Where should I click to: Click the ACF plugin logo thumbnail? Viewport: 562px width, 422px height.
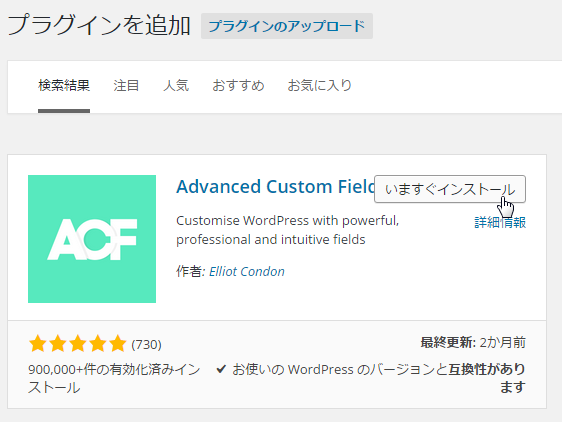click(x=92, y=239)
